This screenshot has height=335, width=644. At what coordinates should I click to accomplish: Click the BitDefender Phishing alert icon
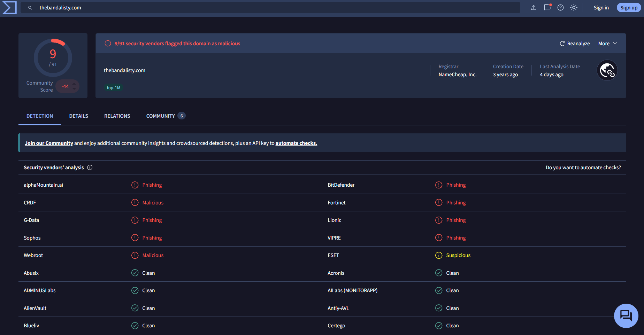(439, 185)
